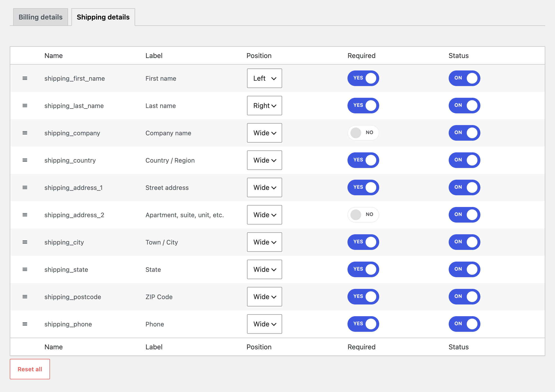This screenshot has height=392, width=555.
Task: Turn off Status for shipping_company
Action: click(x=464, y=133)
